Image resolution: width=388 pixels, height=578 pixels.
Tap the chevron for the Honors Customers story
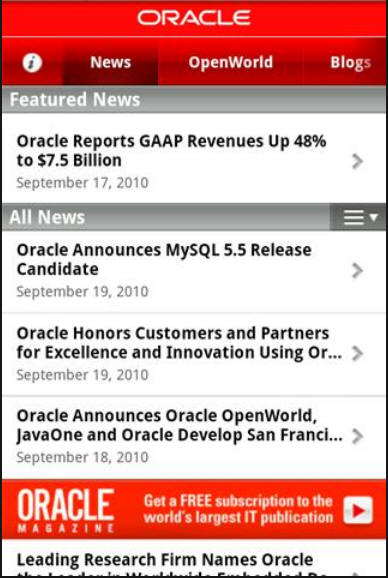[357, 354]
